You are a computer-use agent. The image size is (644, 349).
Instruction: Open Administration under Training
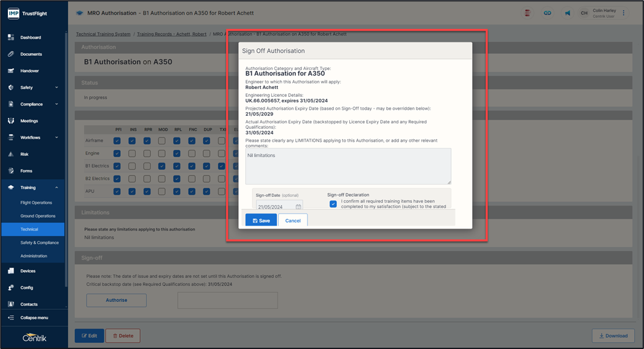pyautogui.click(x=33, y=256)
